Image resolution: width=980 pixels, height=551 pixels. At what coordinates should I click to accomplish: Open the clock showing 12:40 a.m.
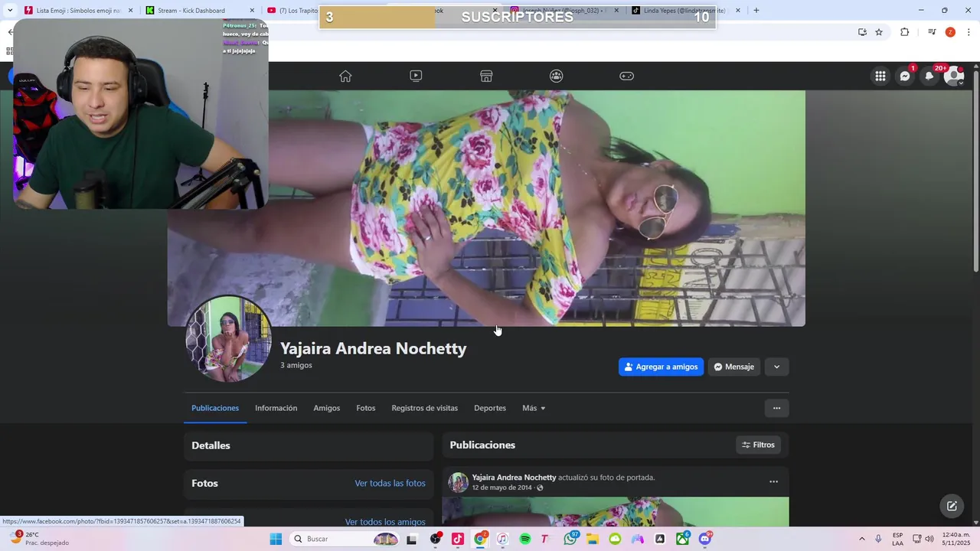[955, 539]
